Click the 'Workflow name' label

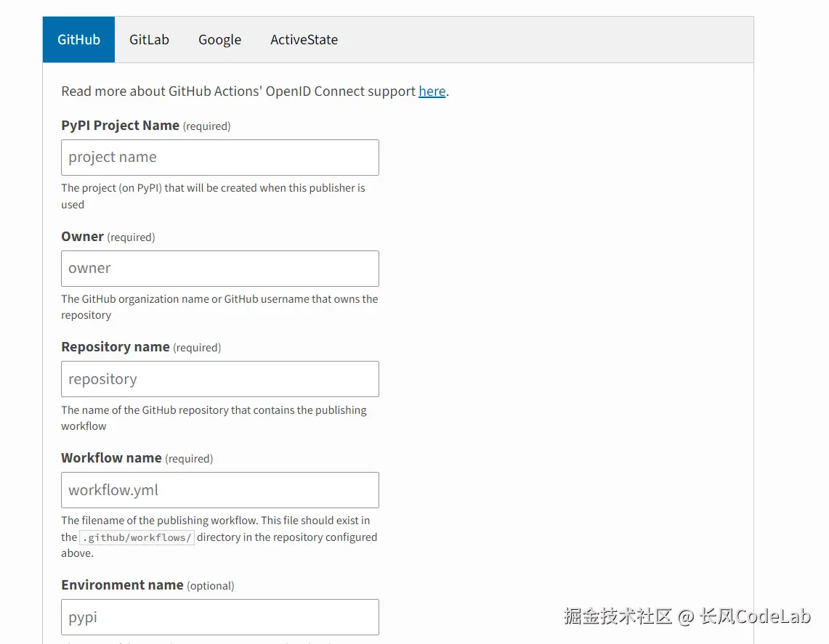pyautogui.click(x=111, y=458)
